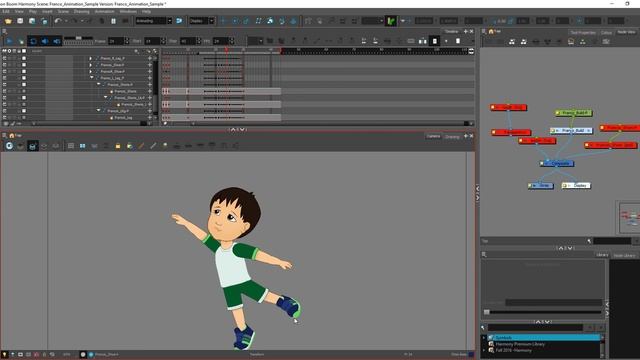Click the blue grid icon in Camera toolbar
Screen dimensions: 640x360
pos(82,146)
